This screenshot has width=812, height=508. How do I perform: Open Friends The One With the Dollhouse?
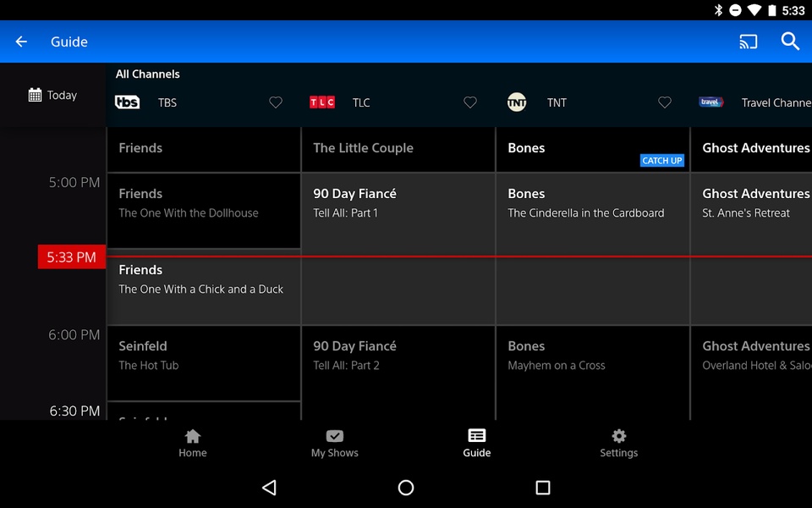click(x=204, y=211)
